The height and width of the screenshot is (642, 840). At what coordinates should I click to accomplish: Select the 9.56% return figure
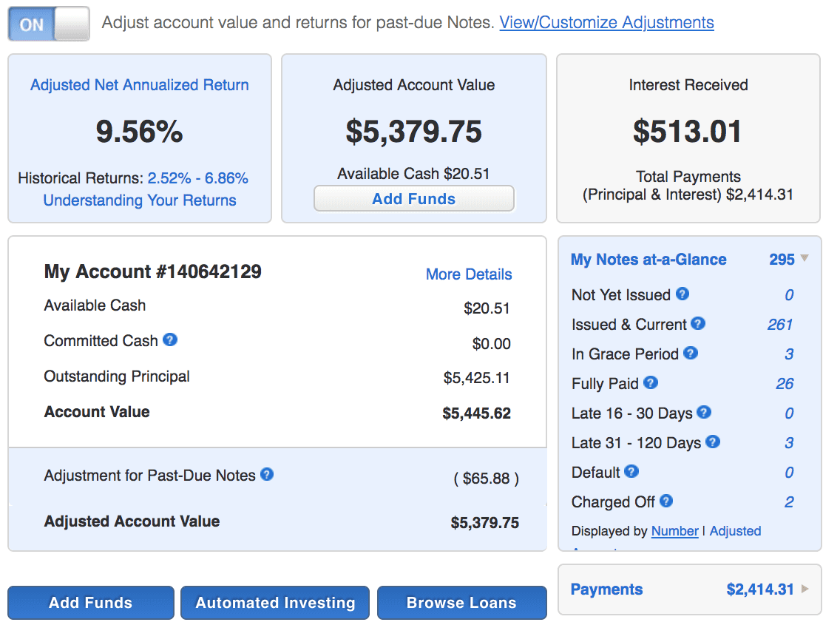tap(139, 132)
